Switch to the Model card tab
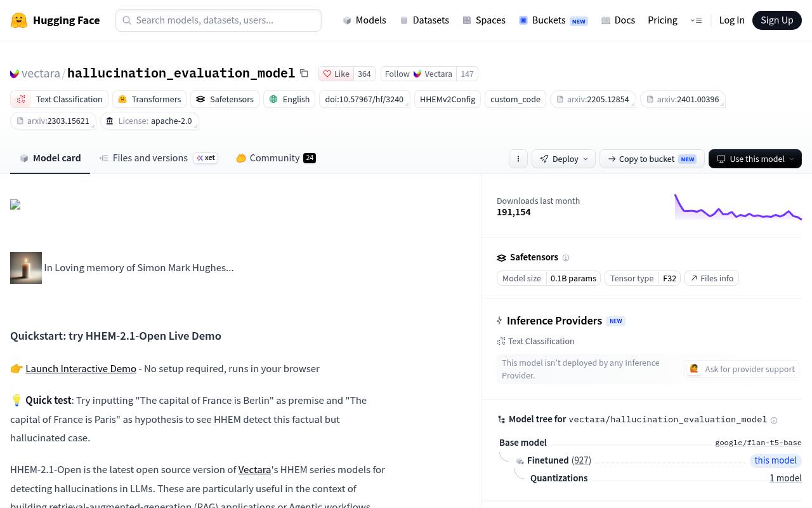The height and width of the screenshot is (508, 812). point(50,158)
